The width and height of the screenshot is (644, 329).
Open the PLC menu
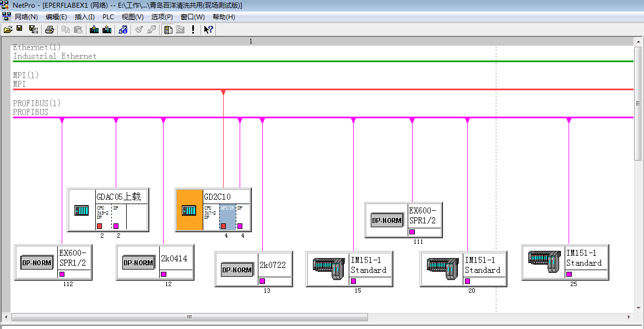coord(109,17)
